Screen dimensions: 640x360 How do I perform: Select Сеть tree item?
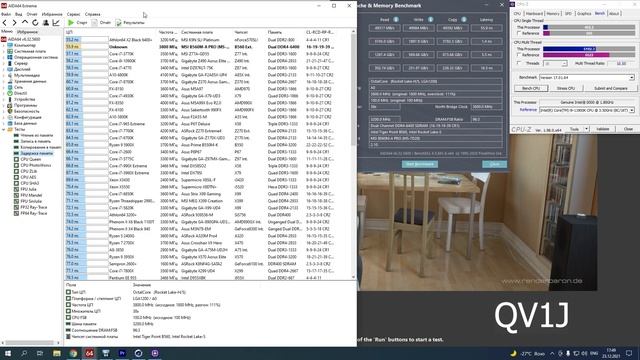(x=18, y=87)
